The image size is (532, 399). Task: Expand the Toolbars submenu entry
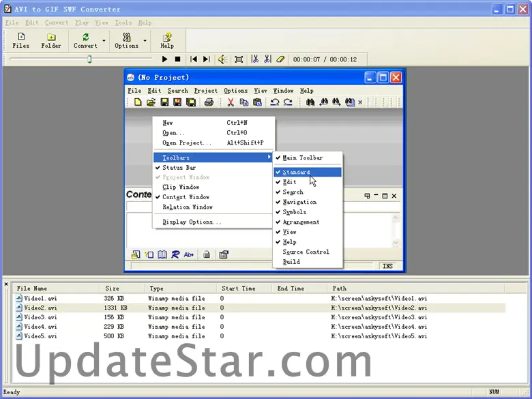213,158
